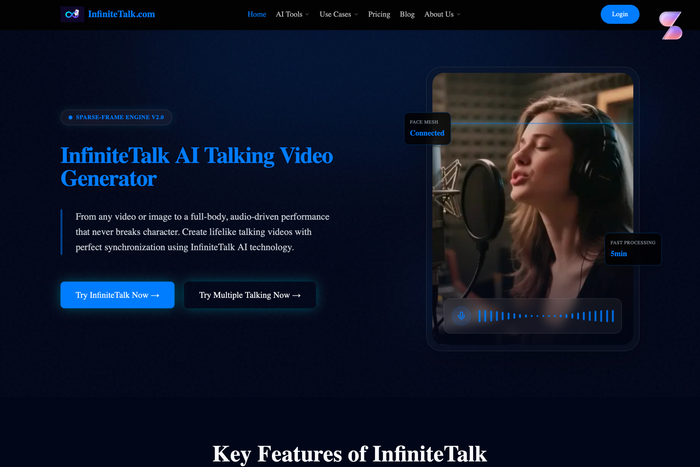Viewport: 700px width, 467px height.
Task: Click the Fast Processing 5min card
Action: (633, 249)
